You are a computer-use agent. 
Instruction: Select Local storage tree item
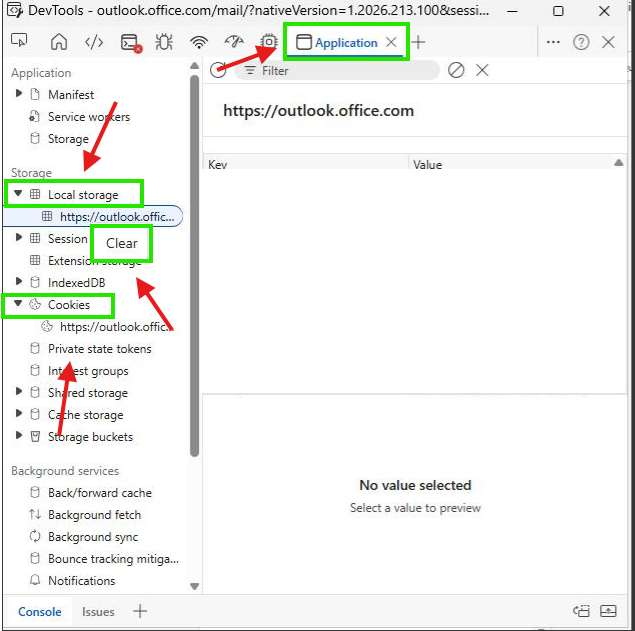point(83,195)
